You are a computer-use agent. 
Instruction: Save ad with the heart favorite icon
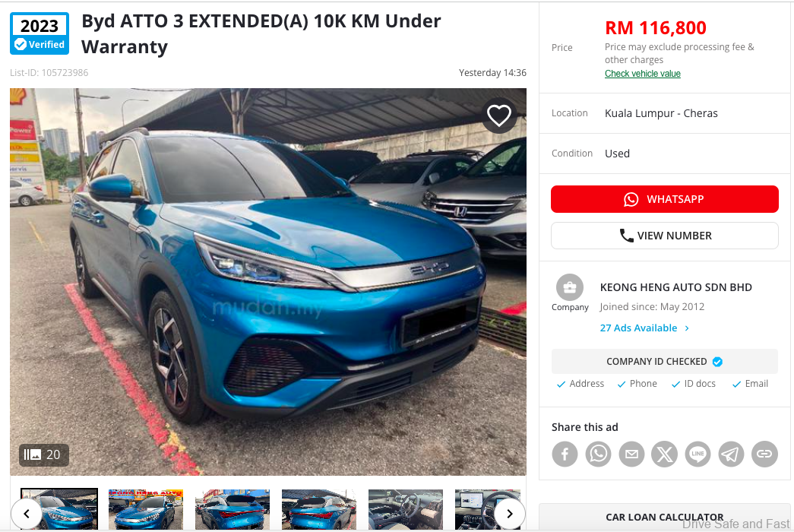pyautogui.click(x=498, y=116)
